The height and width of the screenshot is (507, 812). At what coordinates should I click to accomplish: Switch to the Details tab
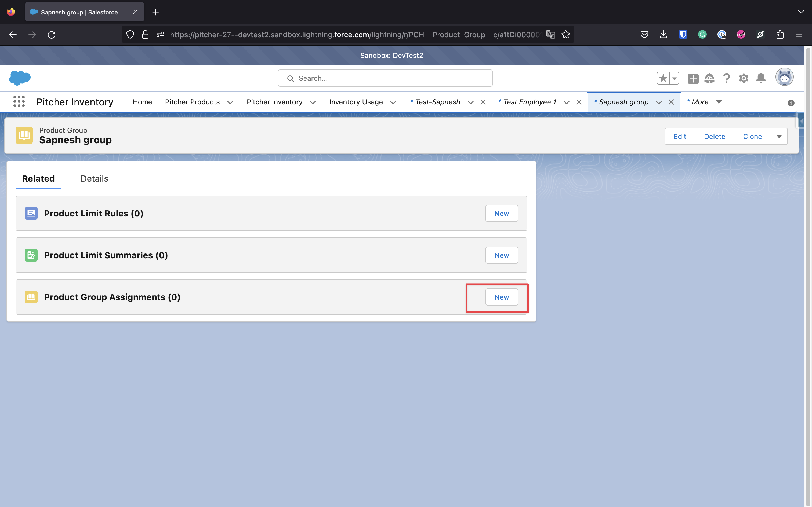click(94, 179)
